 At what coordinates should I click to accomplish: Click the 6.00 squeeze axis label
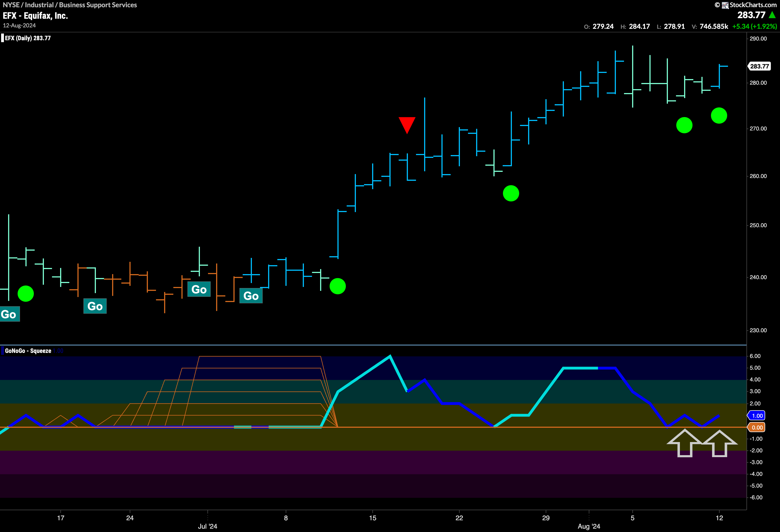755,356
